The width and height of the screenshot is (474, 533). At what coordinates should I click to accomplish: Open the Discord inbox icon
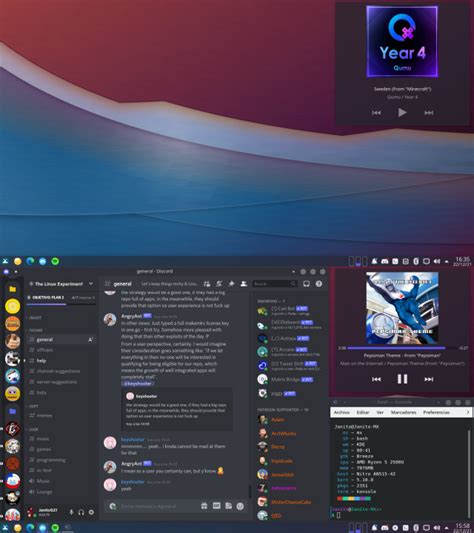coord(306,284)
